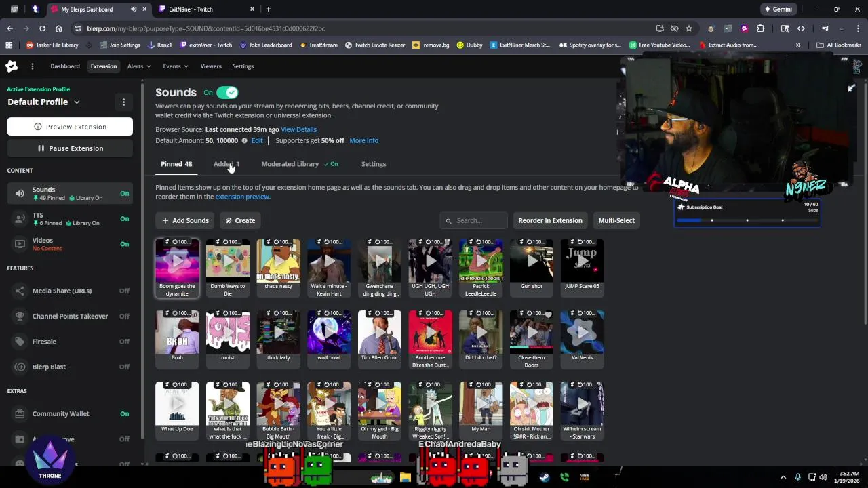Open the Chrome three-dot menu
Viewport: 868px width, 488px height.
[x=859, y=28]
